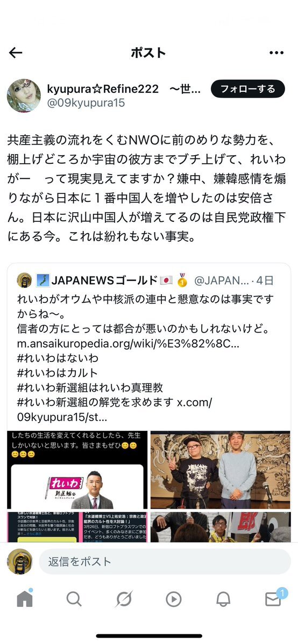Screen dimensions: 298x644
Task: Open the Grok slash icon tab
Action: click(124, 599)
